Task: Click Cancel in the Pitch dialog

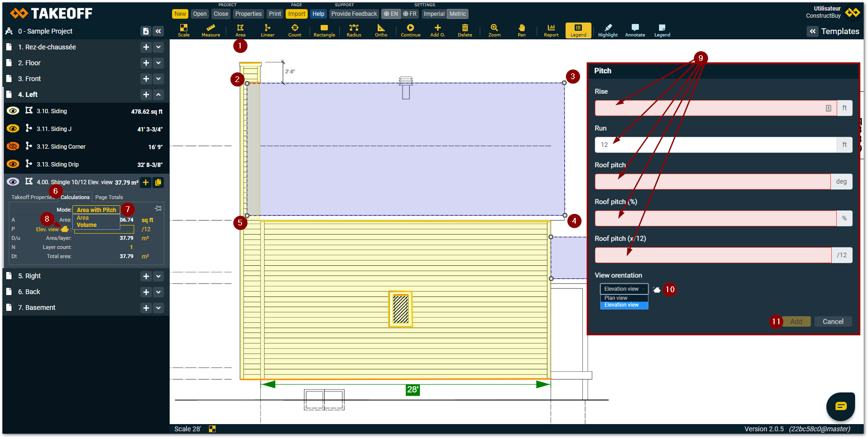Action: 833,321
